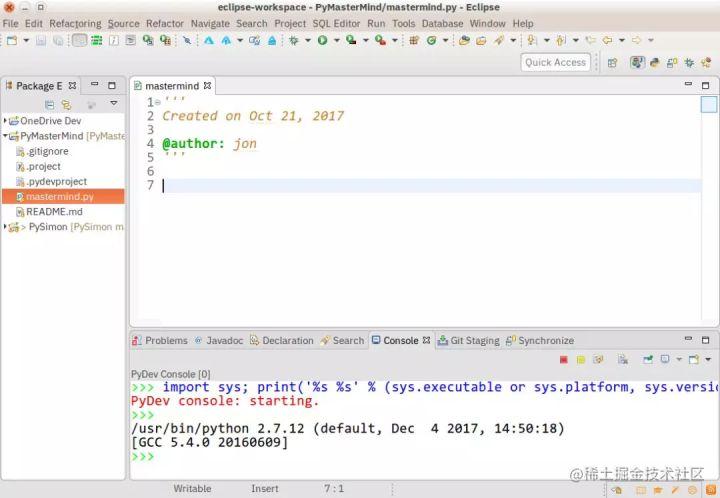This screenshot has height=498, width=720.
Task: Open the Debug dropdown arrow
Action: coord(308,40)
